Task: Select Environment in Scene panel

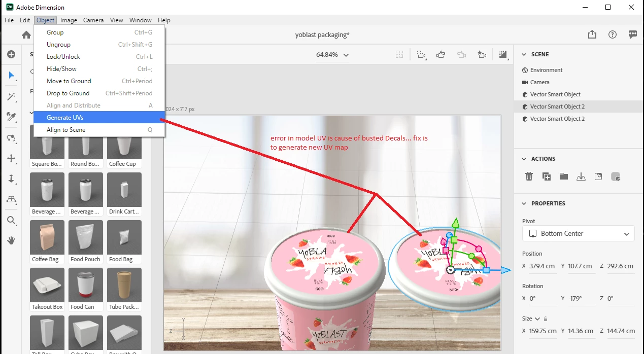Action: [579, 70]
